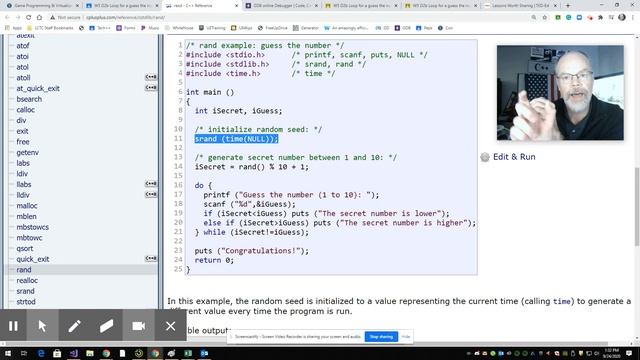Image resolution: width=640 pixels, height=360 pixels.
Task: Select the eraser tool in recorder toolbar
Action: pos(107,326)
